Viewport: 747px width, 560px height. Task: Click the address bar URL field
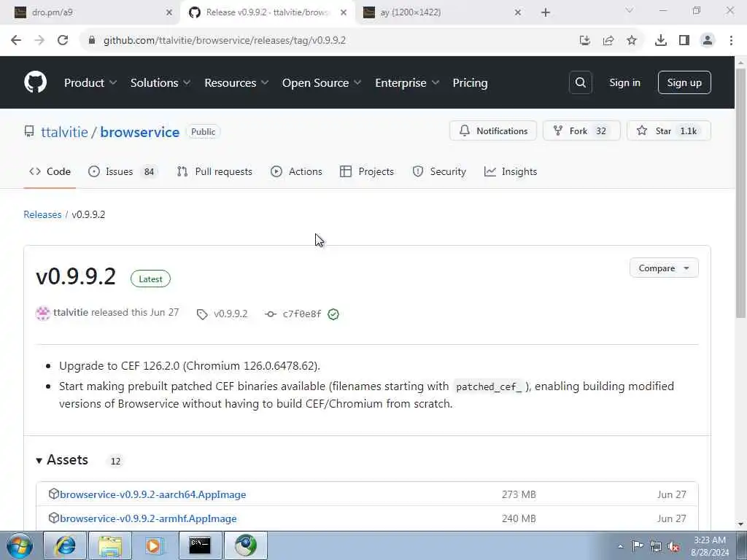(329, 41)
